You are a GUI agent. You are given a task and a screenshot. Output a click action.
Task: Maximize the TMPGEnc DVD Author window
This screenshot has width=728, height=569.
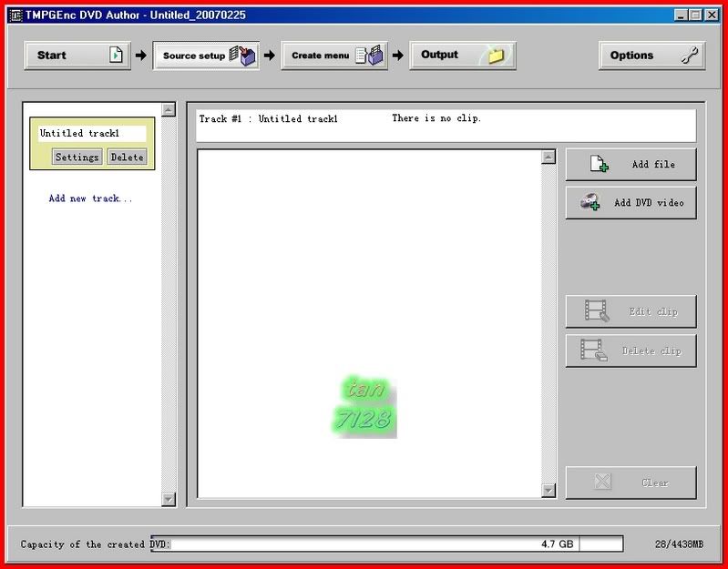695,15
